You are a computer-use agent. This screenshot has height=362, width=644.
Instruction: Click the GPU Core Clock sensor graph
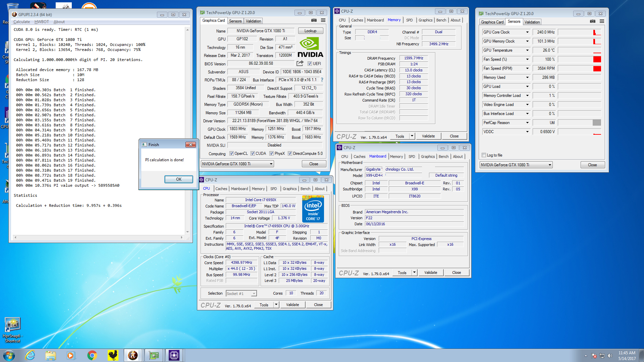click(x=579, y=32)
